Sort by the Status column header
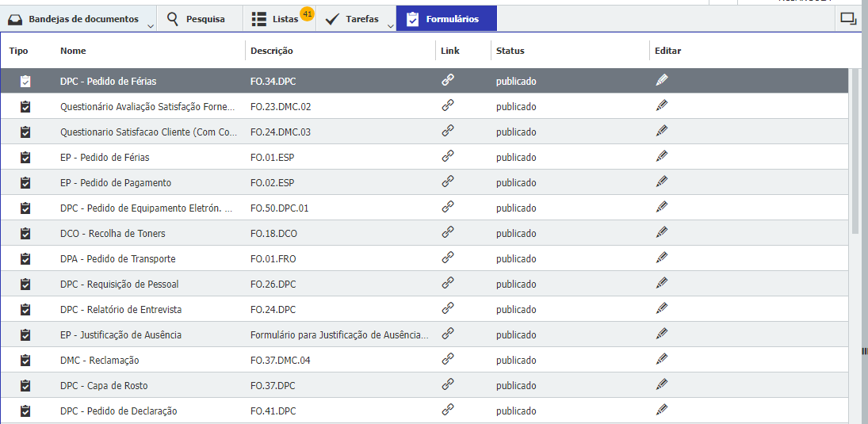This screenshot has width=868, height=424. tap(510, 51)
